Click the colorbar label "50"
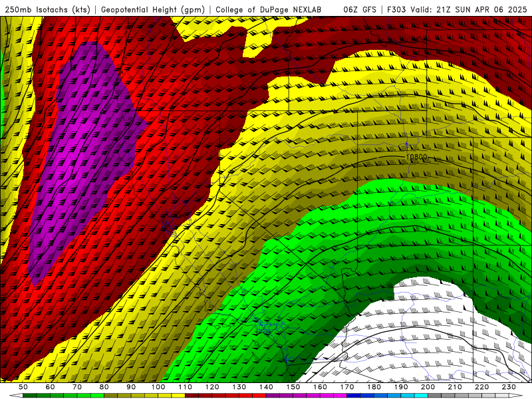Image resolution: width=532 pixels, height=399 pixels. click(23, 387)
